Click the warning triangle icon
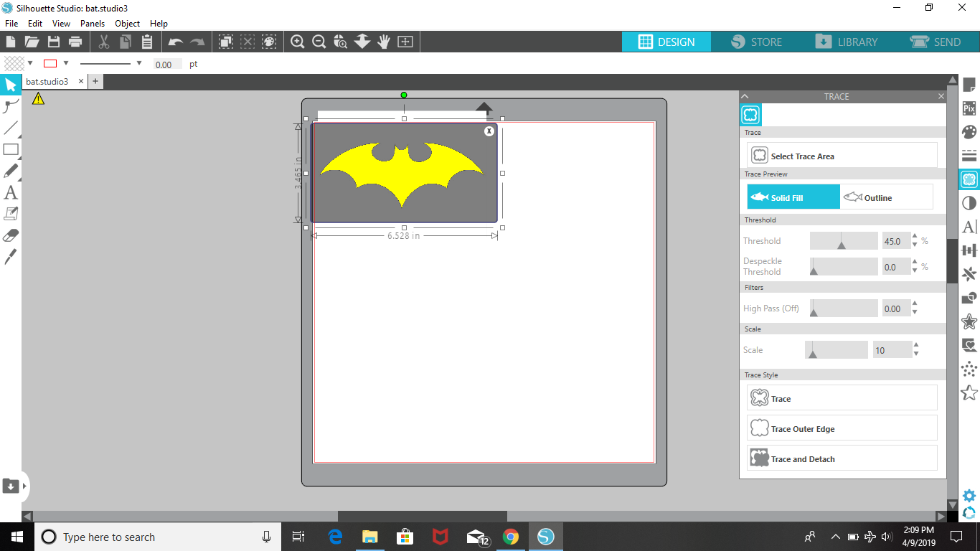Screen dimensions: 980x551 pyautogui.click(x=38, y=99)
